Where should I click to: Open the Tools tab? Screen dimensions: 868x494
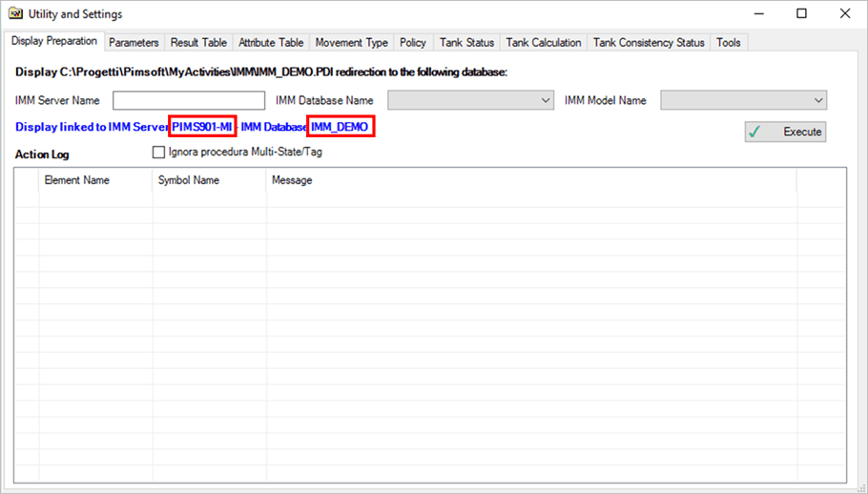[x=729, y=43]
